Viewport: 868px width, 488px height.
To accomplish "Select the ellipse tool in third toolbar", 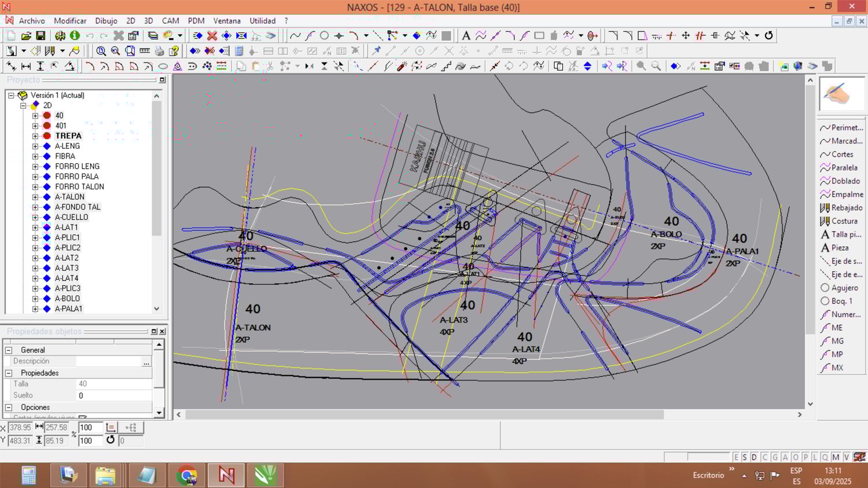I will point(163,67).
